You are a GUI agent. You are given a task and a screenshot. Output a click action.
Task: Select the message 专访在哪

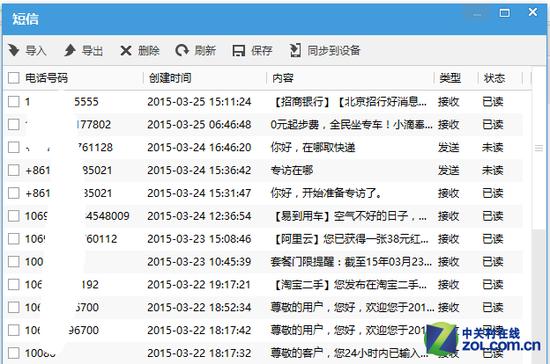[x=292, y=170]
